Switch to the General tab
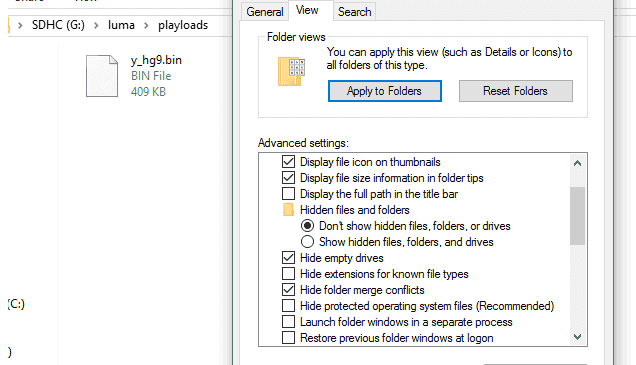Image resolution: width=636 pixels, height=365 pixels. 265,12
